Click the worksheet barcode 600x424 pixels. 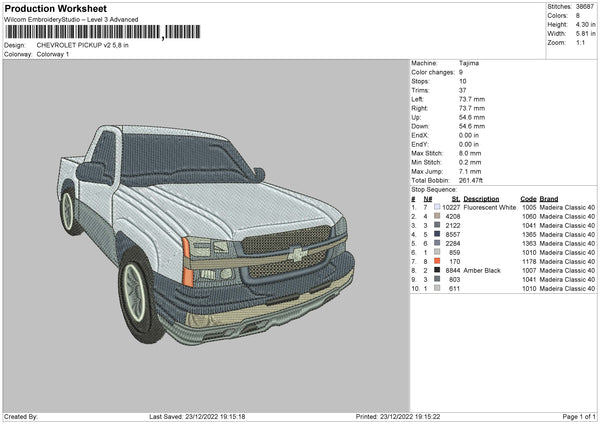(103, 32)
